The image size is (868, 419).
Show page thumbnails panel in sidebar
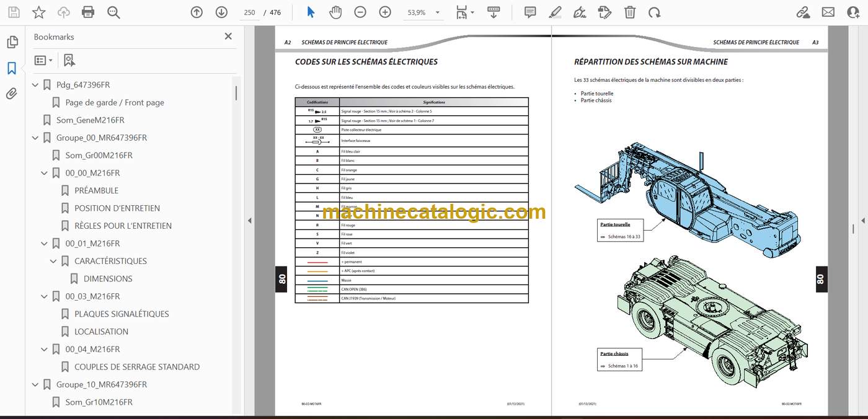click(x=12, y=42)
